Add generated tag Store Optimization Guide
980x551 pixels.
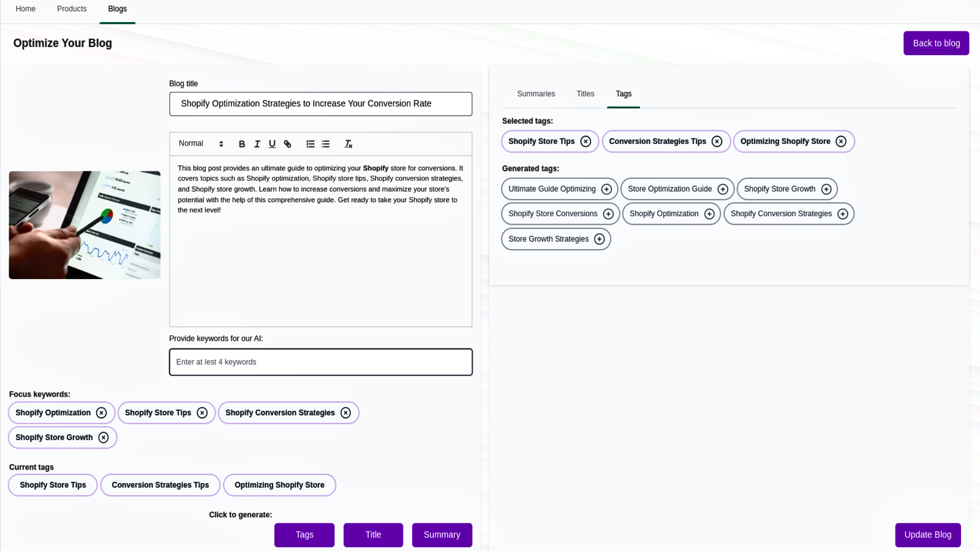pos(723,189)
